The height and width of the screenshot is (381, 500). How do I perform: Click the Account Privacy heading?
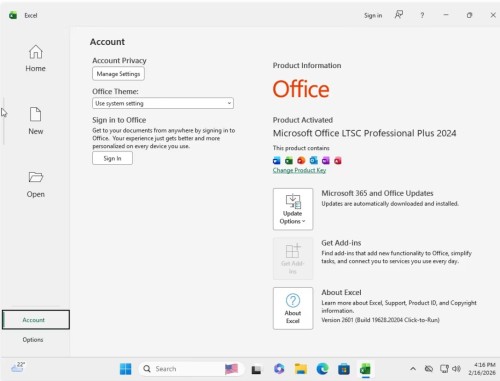pyautogui.click(x=119, y=61)
